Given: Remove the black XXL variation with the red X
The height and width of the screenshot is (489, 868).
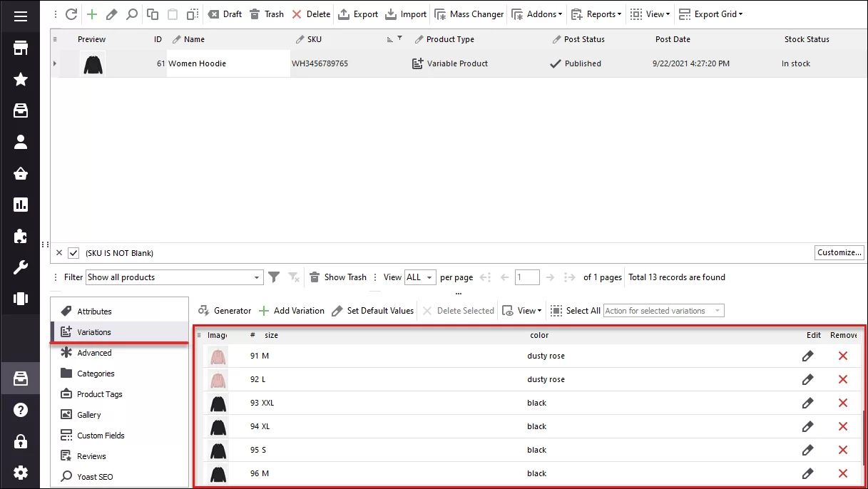Looking at the screenshot, I should tap(843, 403).
